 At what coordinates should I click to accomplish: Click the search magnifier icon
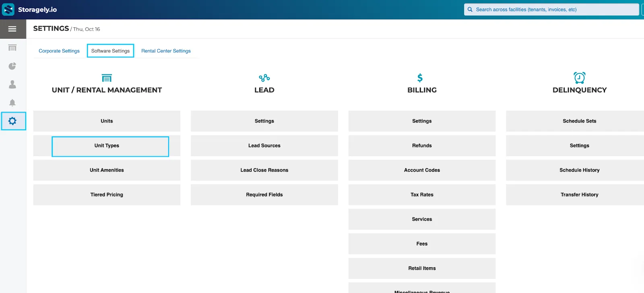(470, 9)
